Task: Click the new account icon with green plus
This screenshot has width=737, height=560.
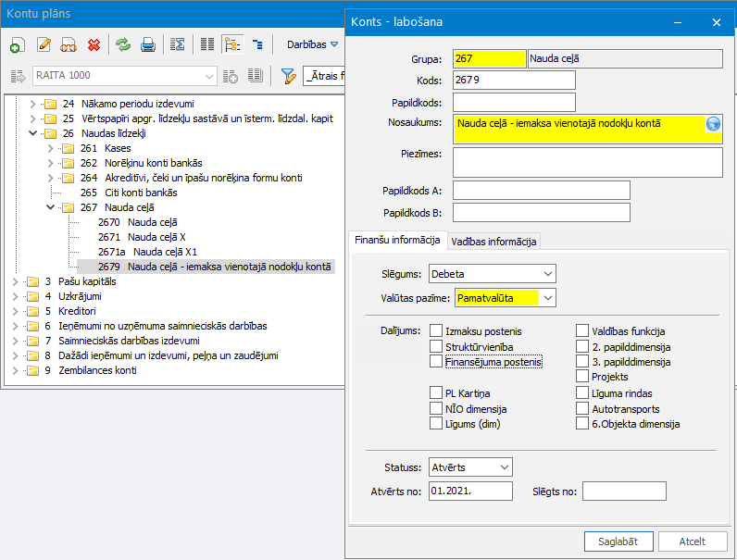Action: tap(18, 44)
